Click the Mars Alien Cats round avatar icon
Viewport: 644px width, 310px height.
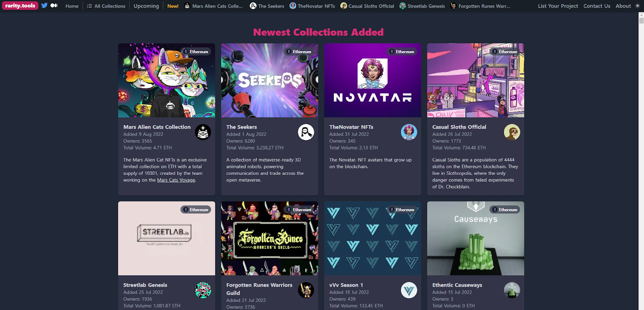click(203, 132)
